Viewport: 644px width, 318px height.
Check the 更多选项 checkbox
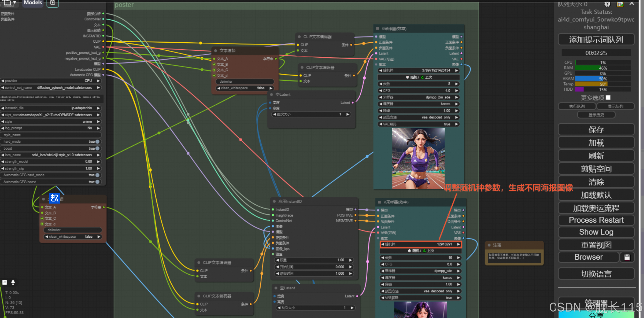[x=608, y=98]
